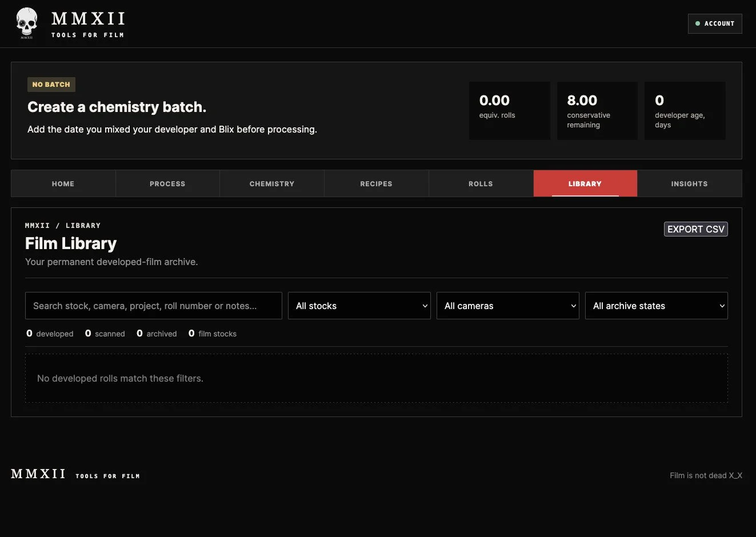The image size is (756, 537).
Task: Click the 0.00 equiv. rolls stat card
Action: [510, 110]
